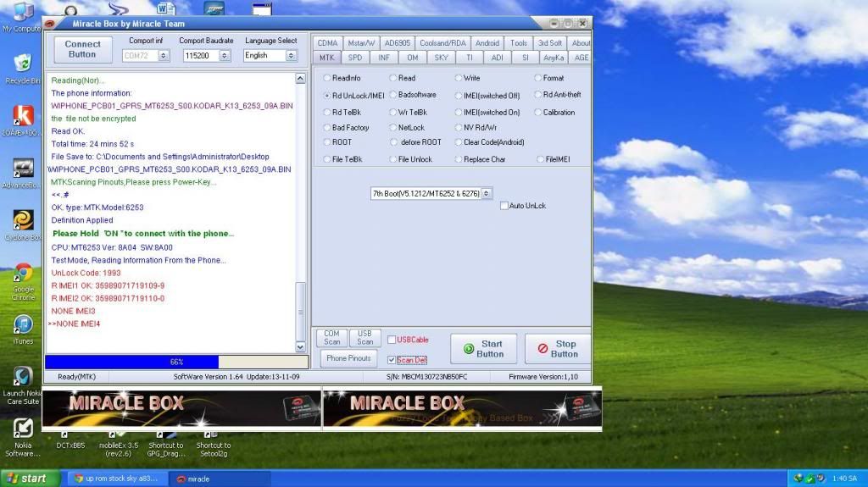Image resolution: width=868 pixels, height=487 pixels.
Task: Click 'R IMEI1 OK' log line
Action: point(108,285)
